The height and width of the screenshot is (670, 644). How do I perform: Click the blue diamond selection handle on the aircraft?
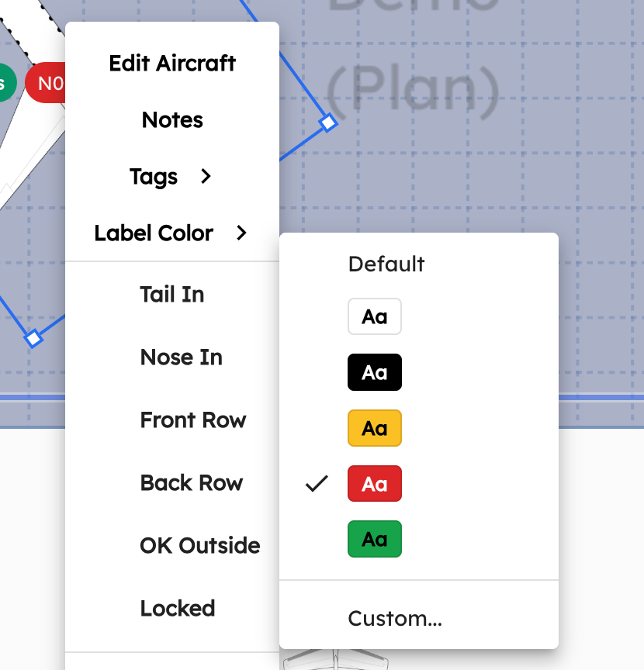click(x=327, y=122)
